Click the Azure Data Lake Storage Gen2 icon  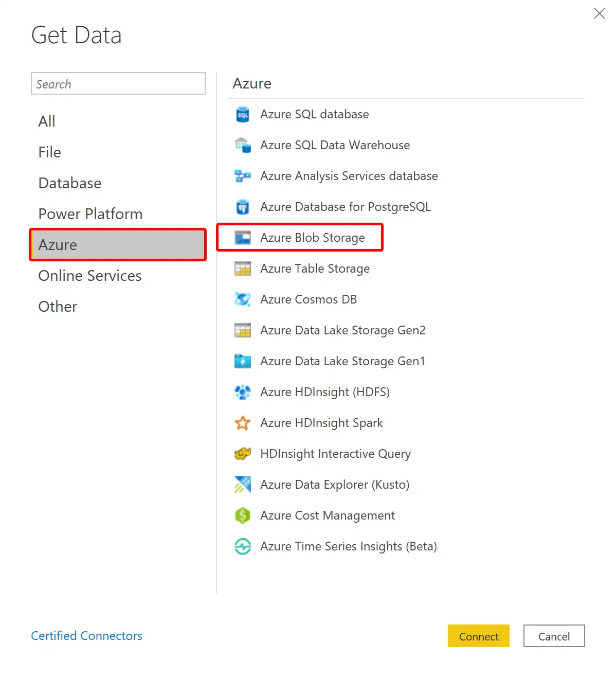tap(242, 330)
